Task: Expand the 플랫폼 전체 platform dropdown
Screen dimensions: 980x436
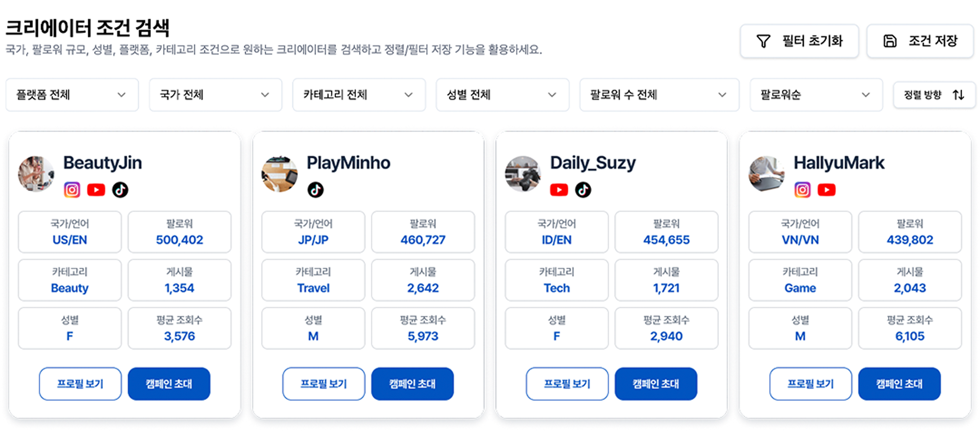Action: pyautogui.click(x=72, y=95)
